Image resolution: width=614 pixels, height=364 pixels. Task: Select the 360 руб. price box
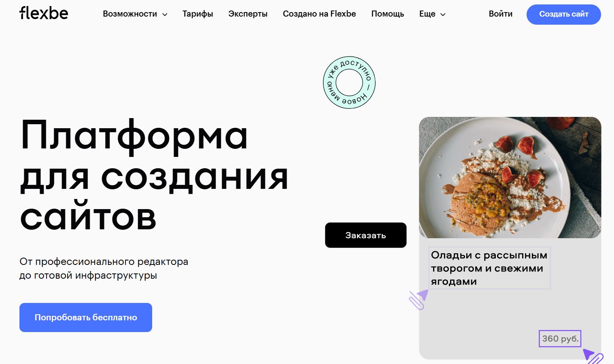coord(560,339)
